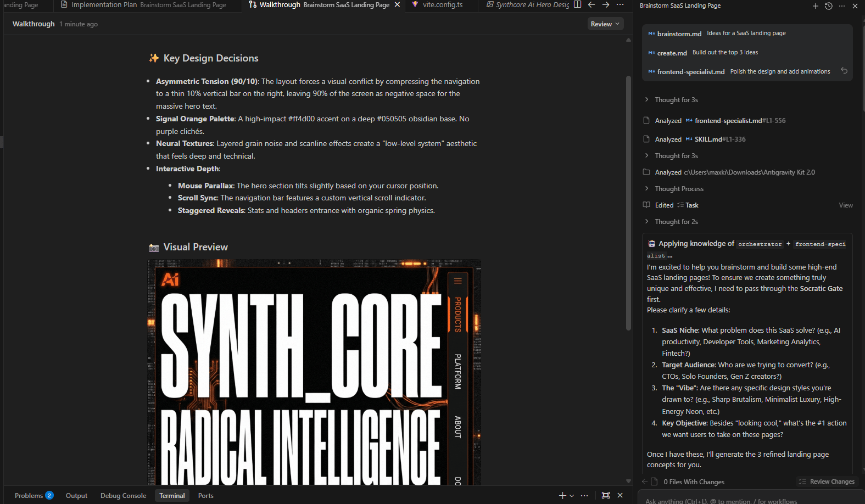Click the Walkthrough tab's branch icon
The width and height of the screenshot is (865, 504).
click(253, 4)
